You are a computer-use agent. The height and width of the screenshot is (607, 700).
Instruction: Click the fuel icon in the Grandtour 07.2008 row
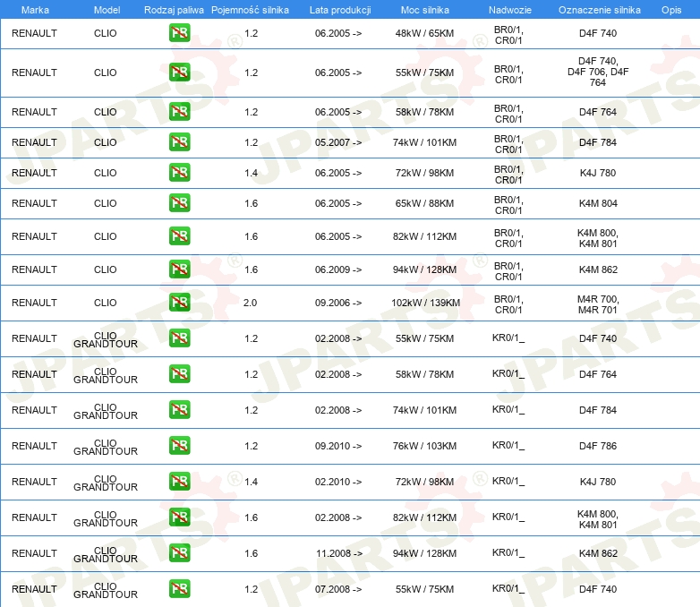179,588
